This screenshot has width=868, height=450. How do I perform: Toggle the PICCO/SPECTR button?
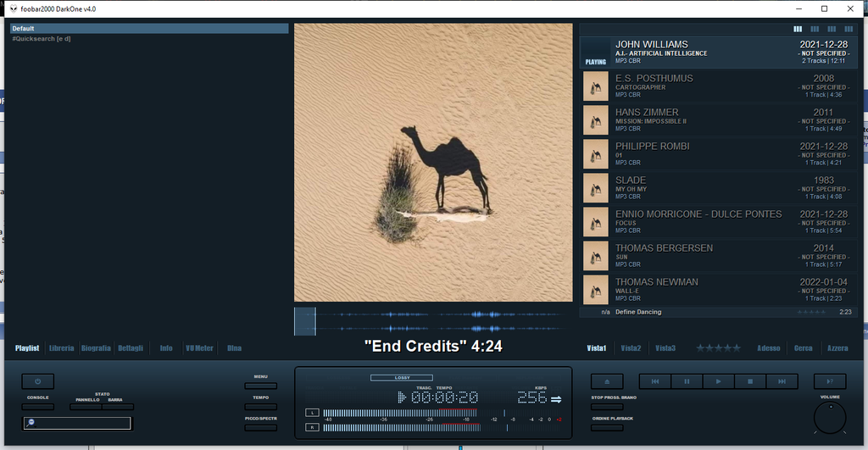click(x=261, y=428)
